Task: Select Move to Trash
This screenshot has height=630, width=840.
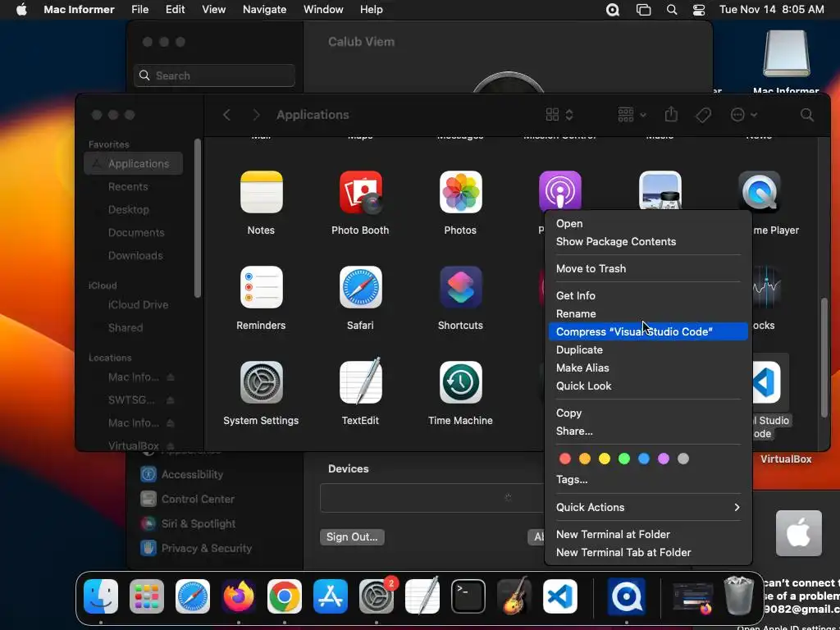Action: [648, 268]
